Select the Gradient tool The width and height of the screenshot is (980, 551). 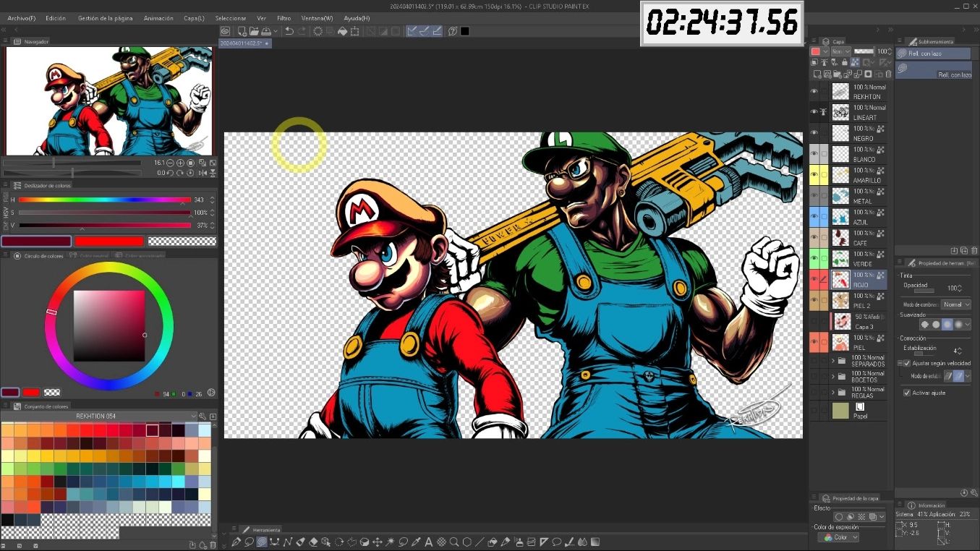point(595,542)
